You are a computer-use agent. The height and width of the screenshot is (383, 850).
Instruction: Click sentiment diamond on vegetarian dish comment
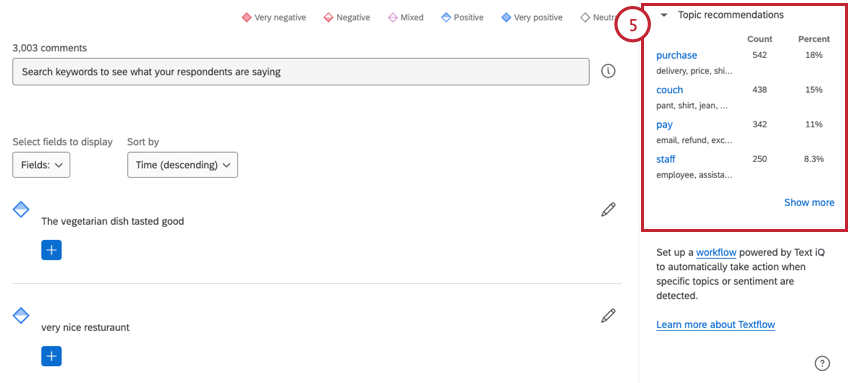coord(21,209)
